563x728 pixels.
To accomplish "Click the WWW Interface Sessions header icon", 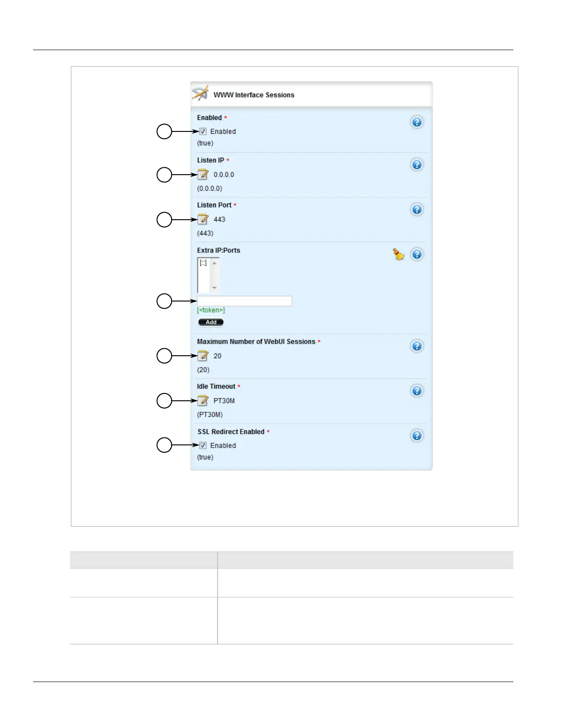I will click(x=200, y=93).
